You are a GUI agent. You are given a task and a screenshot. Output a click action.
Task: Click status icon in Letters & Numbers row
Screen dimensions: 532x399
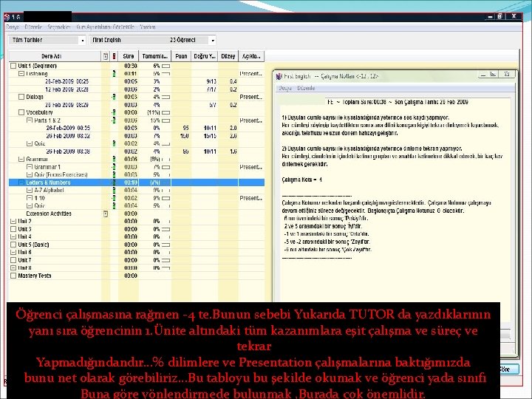click(x=114, y=183)
